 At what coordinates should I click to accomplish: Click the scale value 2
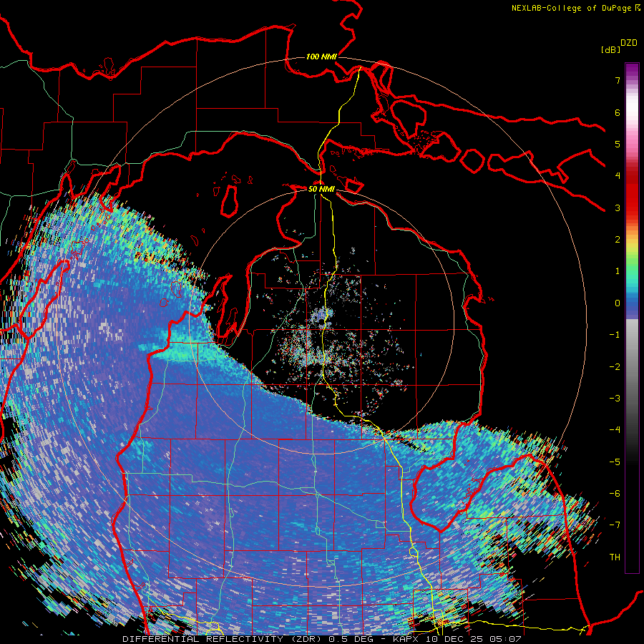[x=618, y=240]
